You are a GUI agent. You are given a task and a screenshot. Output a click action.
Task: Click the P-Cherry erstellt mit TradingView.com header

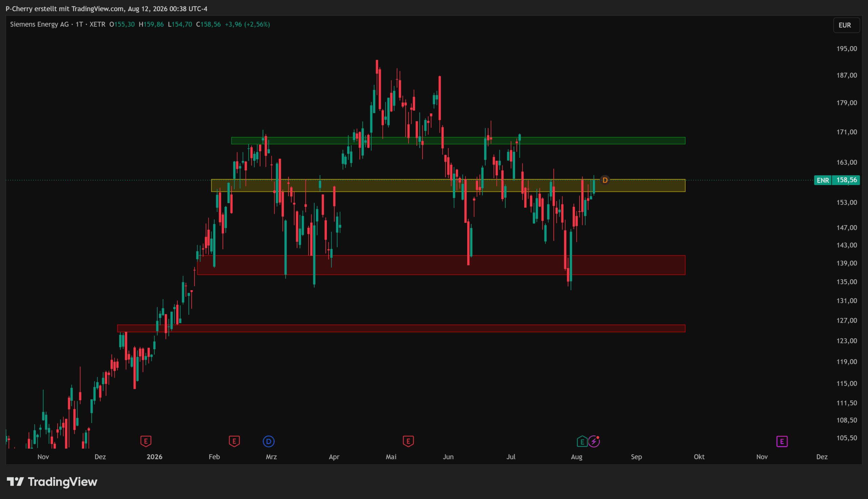click(x=106, y=8)
